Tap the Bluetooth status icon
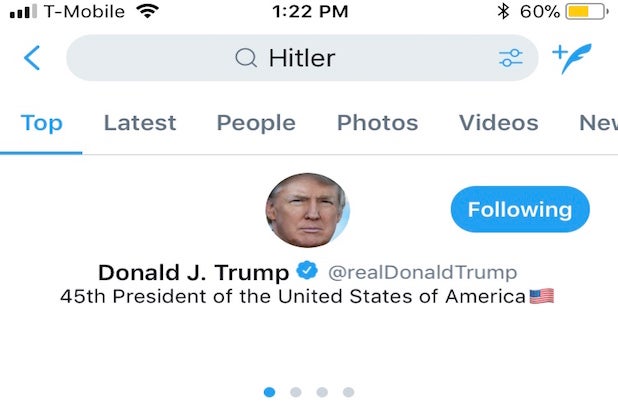The width and height of the screenshot is (618, 412). 502,12
